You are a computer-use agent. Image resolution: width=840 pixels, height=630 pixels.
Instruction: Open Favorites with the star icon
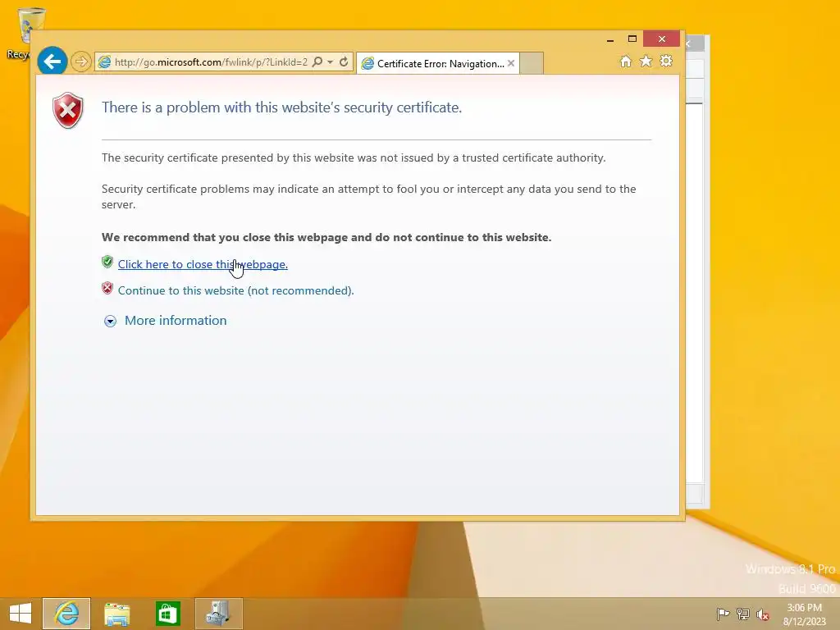coord(646,62)
